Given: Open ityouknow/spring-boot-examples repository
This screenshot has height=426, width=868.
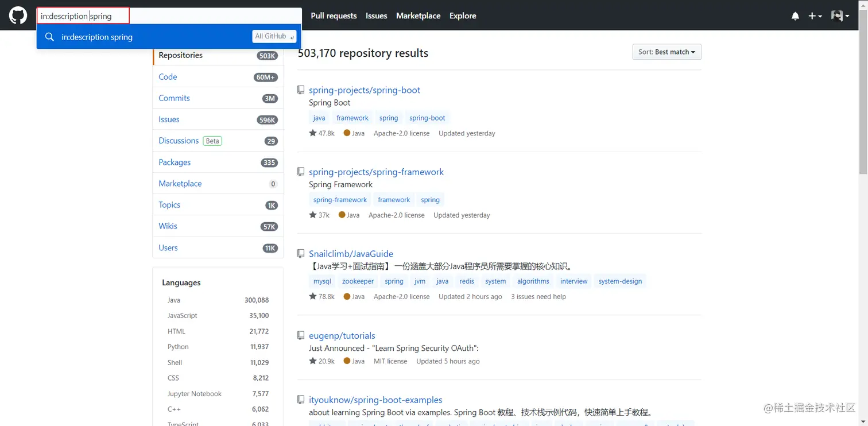Looking at the screenshot, I should coord(375,400).
